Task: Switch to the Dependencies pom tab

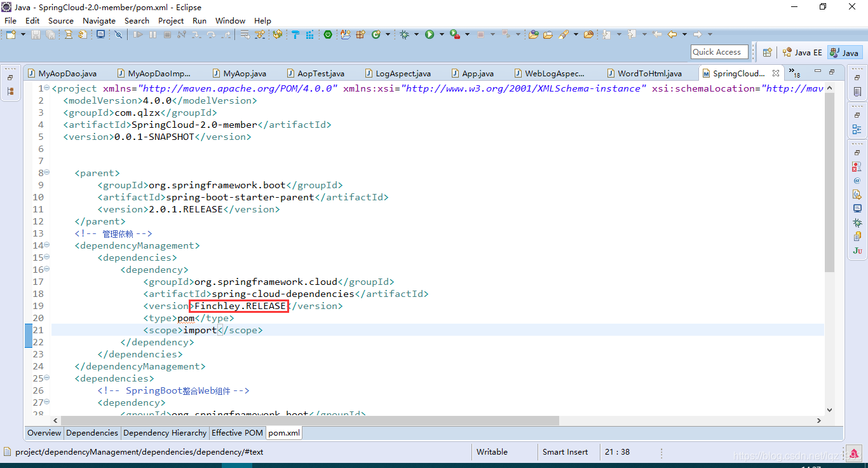Action: (x=92, y=433)
